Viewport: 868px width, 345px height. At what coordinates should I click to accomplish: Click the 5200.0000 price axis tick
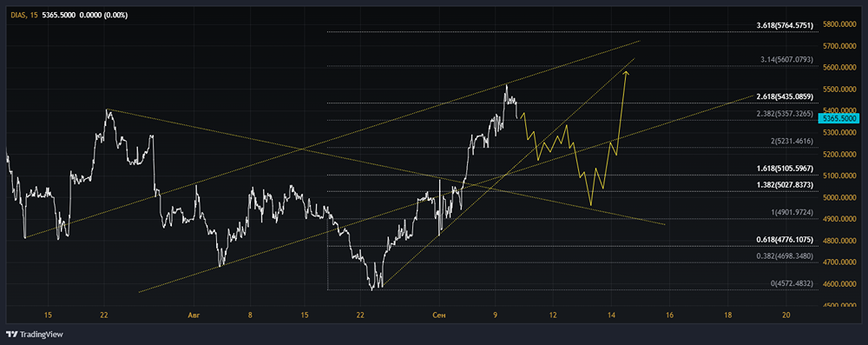point(840,154)
